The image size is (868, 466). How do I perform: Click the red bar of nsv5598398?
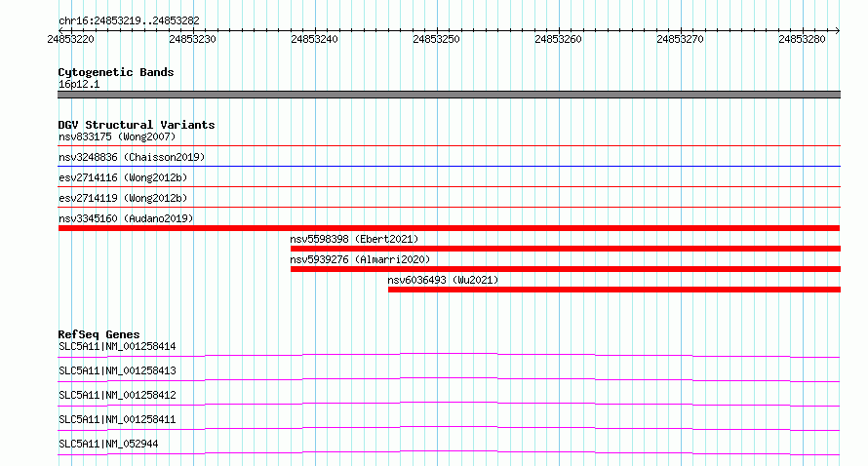(566, 249)
